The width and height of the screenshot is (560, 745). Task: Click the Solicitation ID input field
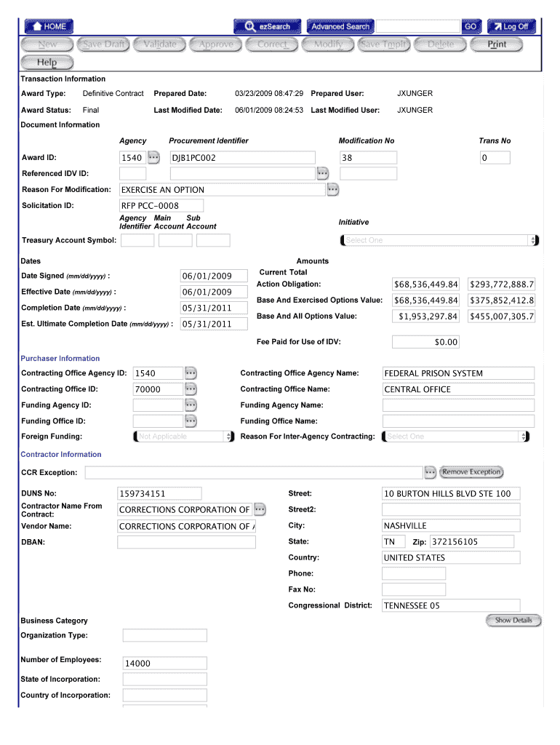pyautogui.click(x=221, y=205)
